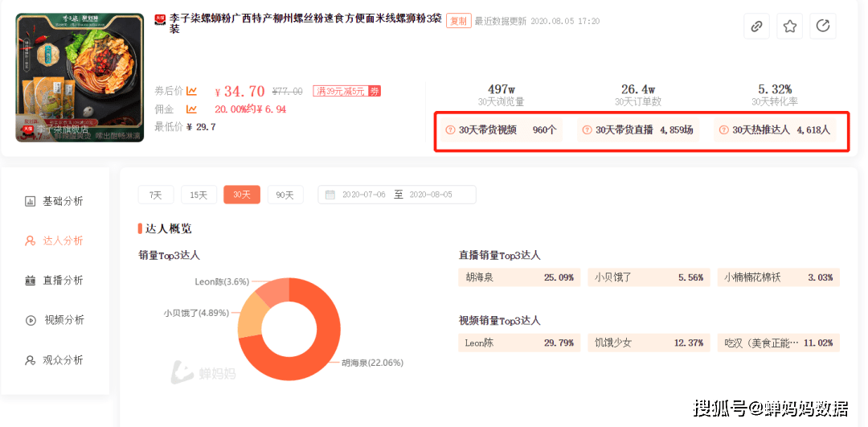Favorite the product with star icon
The image size is (868, 427).
[789, 27]
